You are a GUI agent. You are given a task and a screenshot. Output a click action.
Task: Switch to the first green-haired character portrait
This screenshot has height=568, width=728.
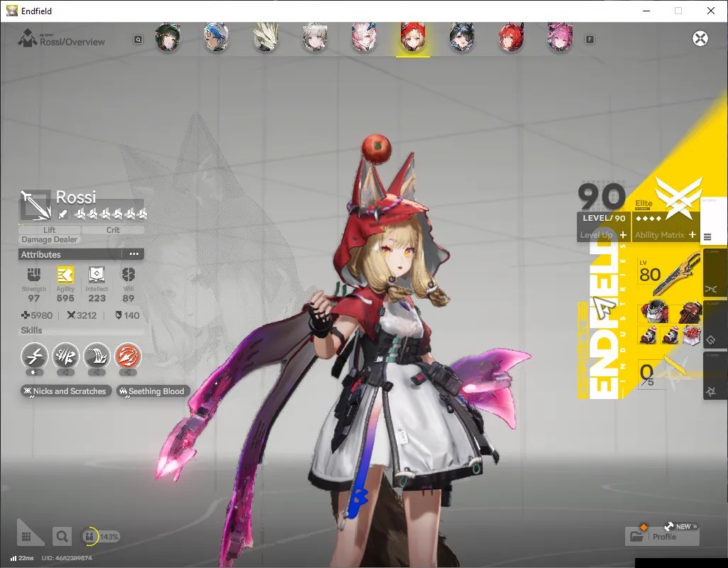click(x=167, y=38)
